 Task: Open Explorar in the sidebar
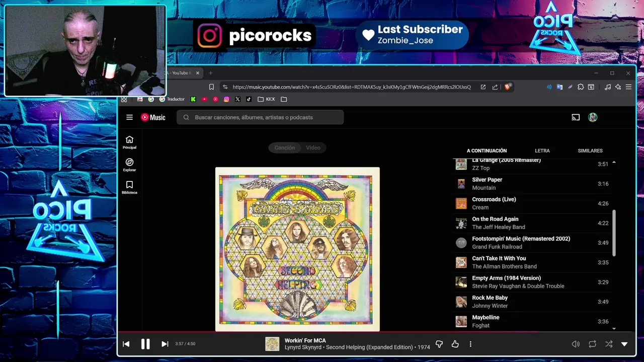(129, 165)
